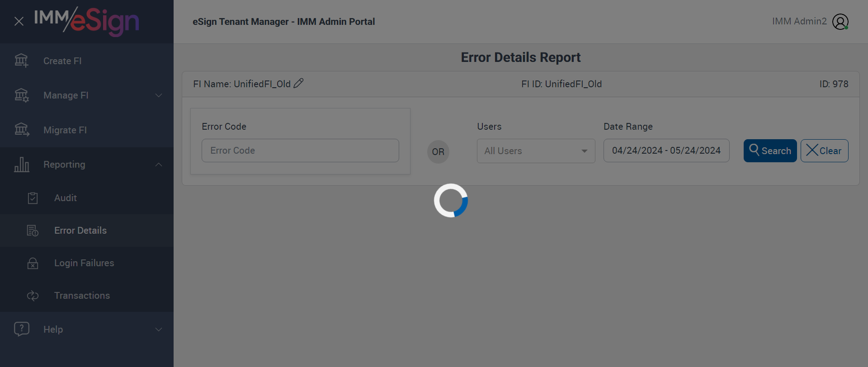Select Migrate FI in the sidebar
This screenshot has height=367, width=868.
pyautogui.click(x=87, y=130)
